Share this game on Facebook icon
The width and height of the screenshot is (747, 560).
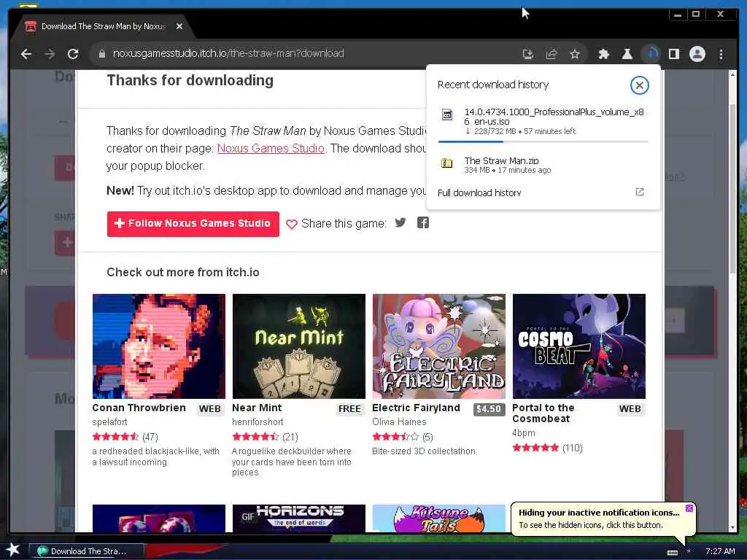pos(423,222)
